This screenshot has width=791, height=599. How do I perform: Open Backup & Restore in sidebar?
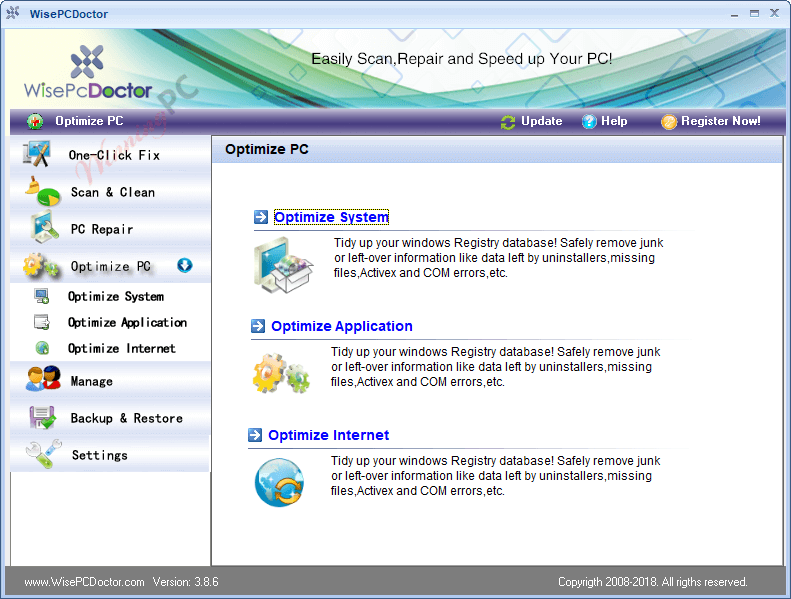[110, 417]
